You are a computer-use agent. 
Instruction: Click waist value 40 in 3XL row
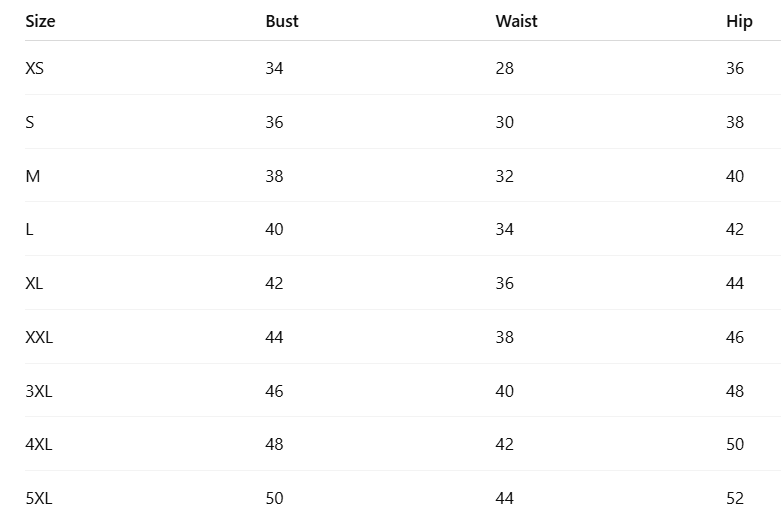[505, 391]
